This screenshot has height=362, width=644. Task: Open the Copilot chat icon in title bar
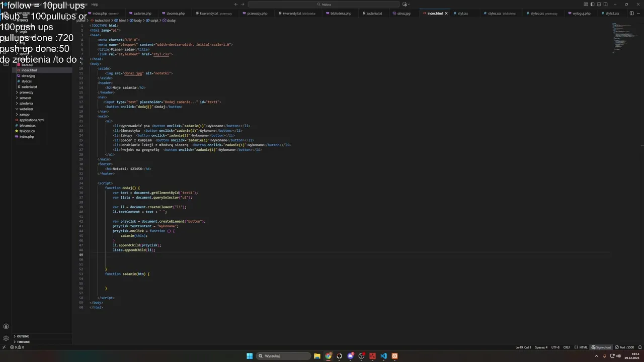[404, 4]
